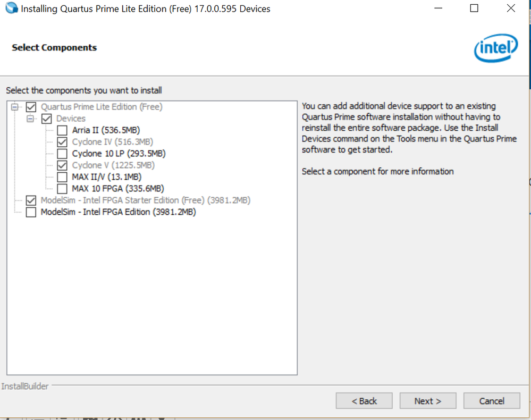Image resolution: width=531 pixels, height=420 pixels.
Task: Check the Cyclone 10 LP (293.5MB) box
Action: (x=62, y=154)
